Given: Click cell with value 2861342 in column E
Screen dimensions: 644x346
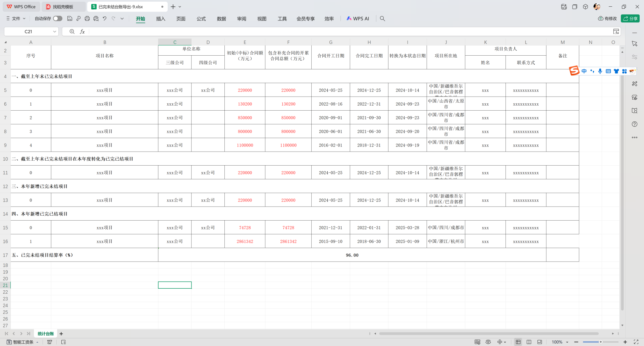Looking at the screenshot, I should [x=245, y=241].
